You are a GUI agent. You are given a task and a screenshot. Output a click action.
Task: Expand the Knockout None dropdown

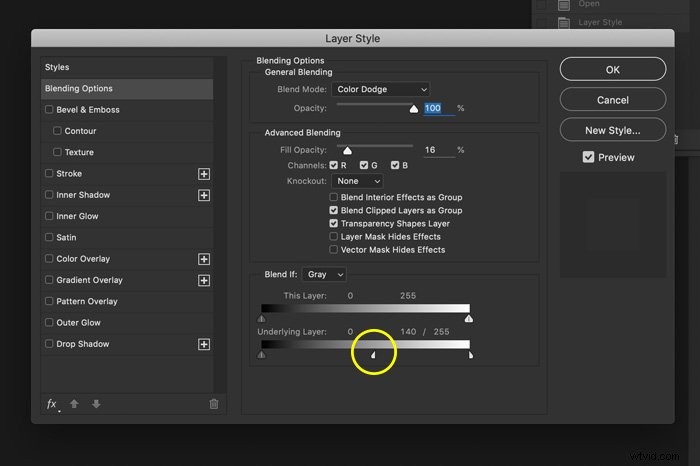click(x=357, y=181)
